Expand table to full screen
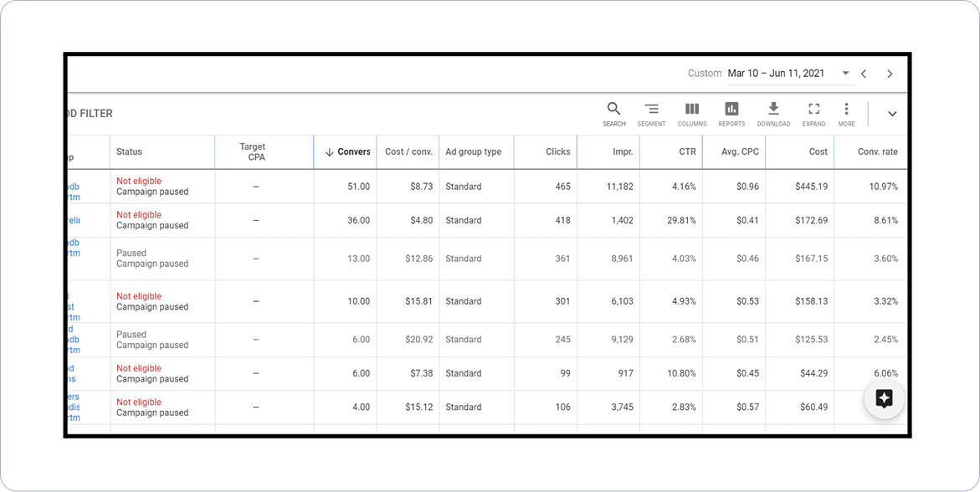 813,110
